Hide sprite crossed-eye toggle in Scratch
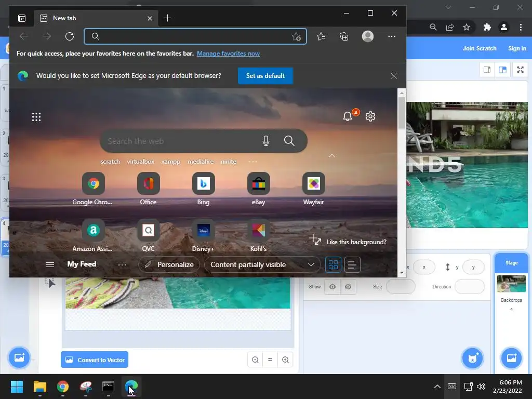The width and height of the screenshot is (532, 399). pos(348,287)
